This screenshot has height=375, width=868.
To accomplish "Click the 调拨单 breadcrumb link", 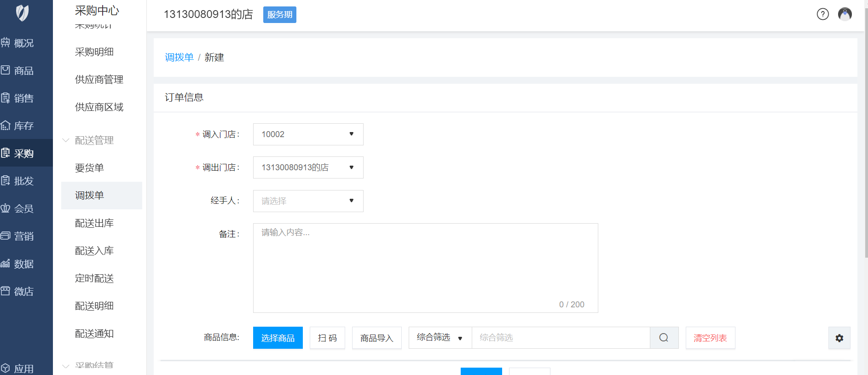I will pos(179,58).
